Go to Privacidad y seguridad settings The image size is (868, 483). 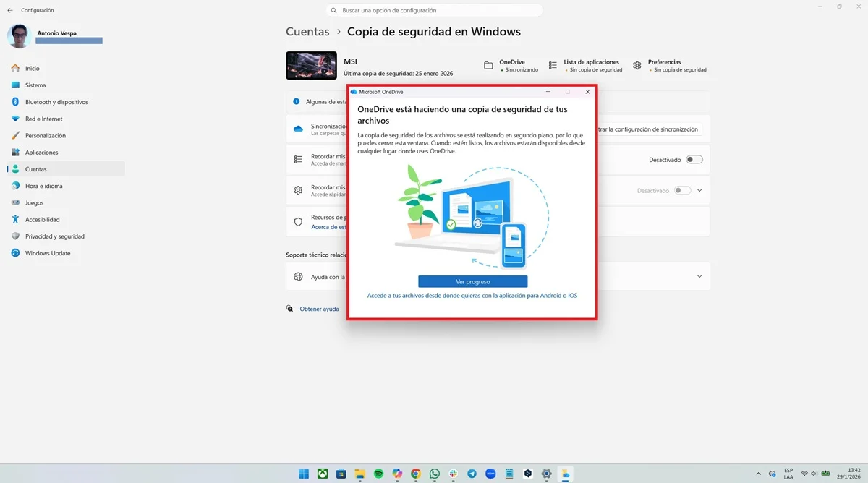point(55,236)
